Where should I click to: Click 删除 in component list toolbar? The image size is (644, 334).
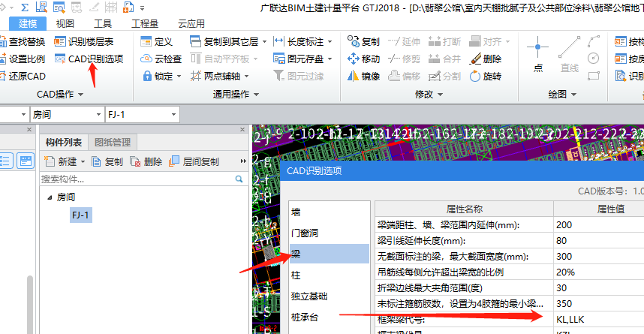tap(146, 162)
